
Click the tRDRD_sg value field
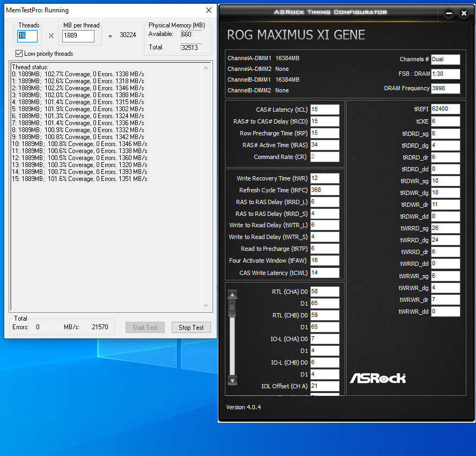pos(445,134)
